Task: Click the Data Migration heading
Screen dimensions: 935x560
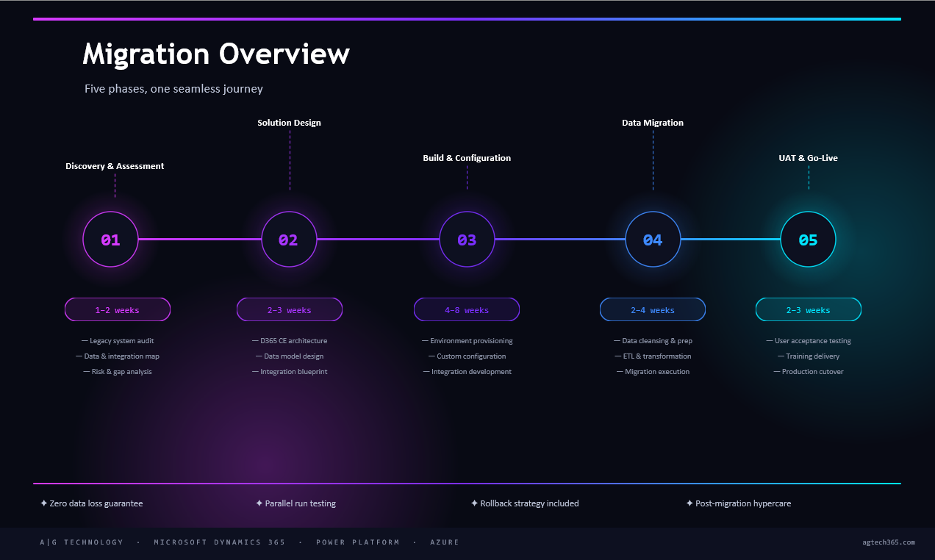Action: [x=653, y=123]
